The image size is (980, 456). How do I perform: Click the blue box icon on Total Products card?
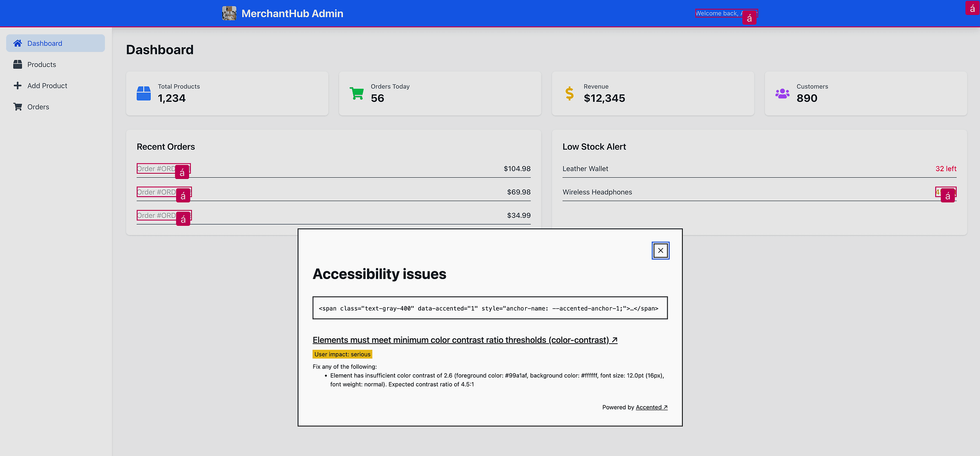(x=144, y=93)
